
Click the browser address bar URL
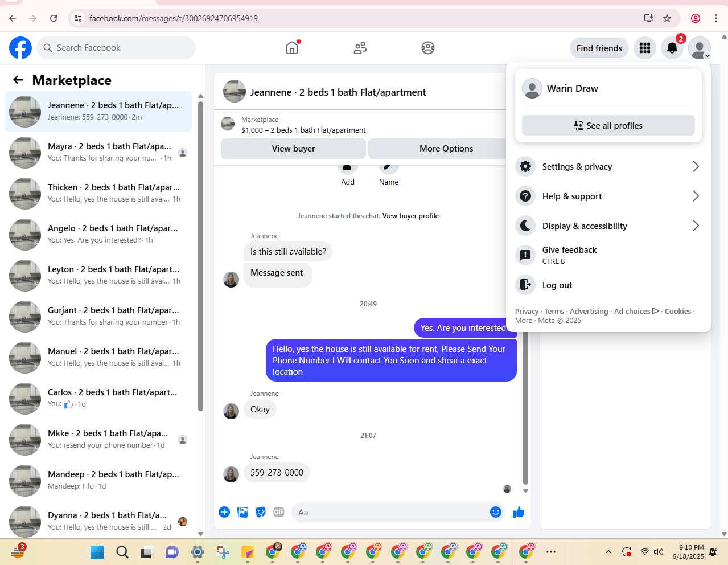pyautogui.click(x=173, y=18)
